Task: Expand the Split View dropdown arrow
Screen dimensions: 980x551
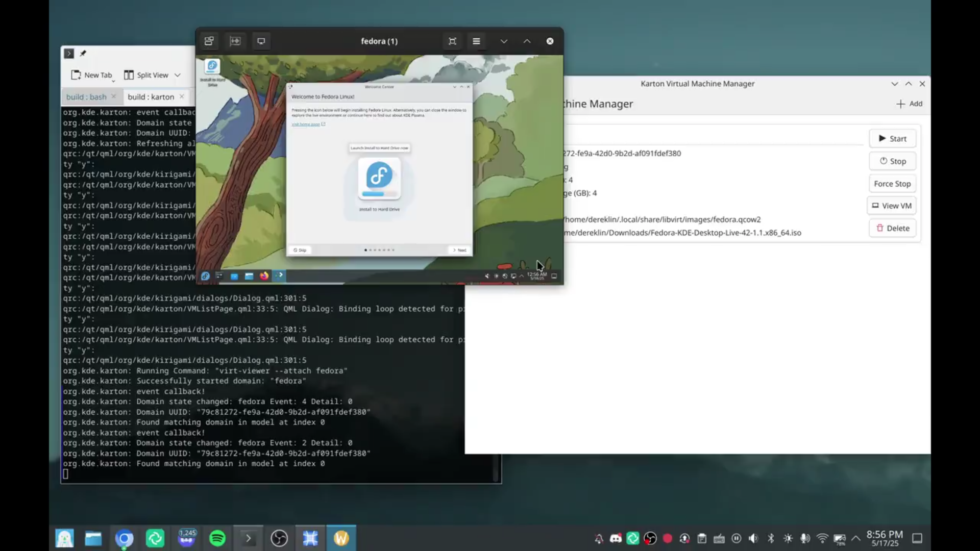Action: point(178,75)
